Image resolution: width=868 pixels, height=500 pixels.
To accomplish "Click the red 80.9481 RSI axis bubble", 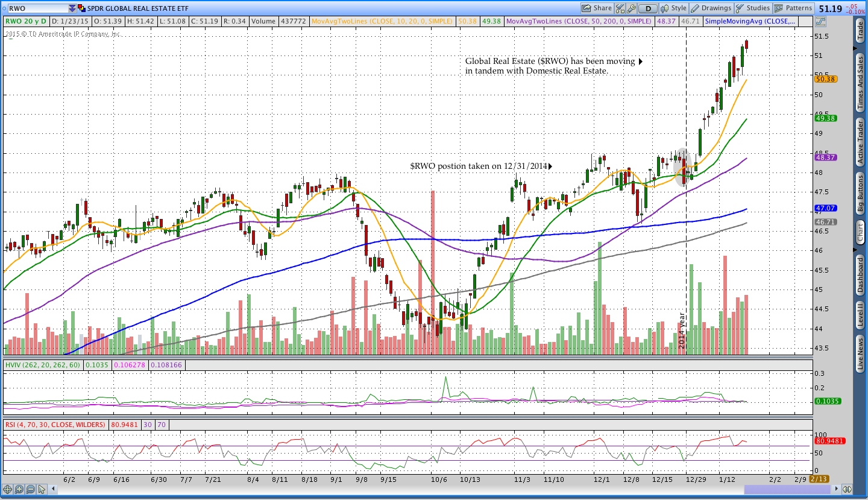I will [829, 441].
